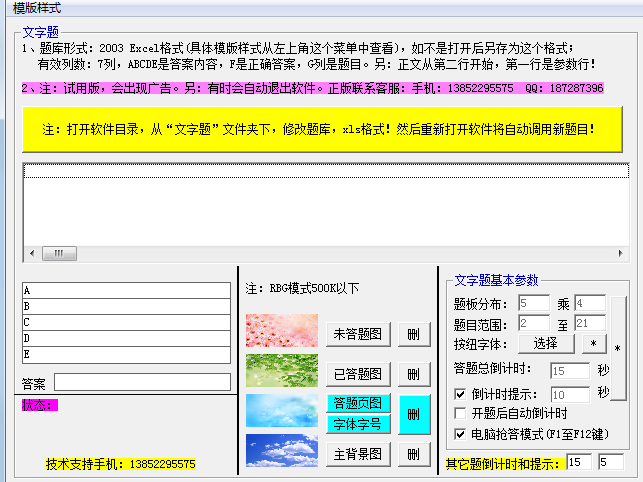This screenshot has height=482, width=643.
Task: Delete the 主背景图 image with 删
Action: 414,454
